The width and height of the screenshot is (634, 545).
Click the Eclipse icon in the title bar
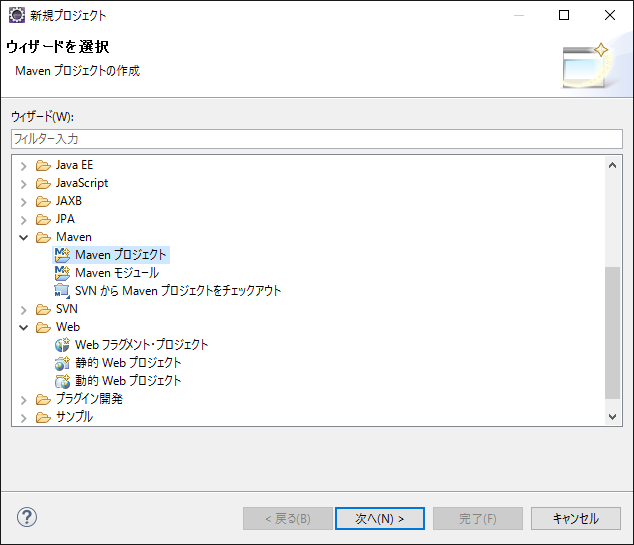pyautogui.click(x=17, y=15)
